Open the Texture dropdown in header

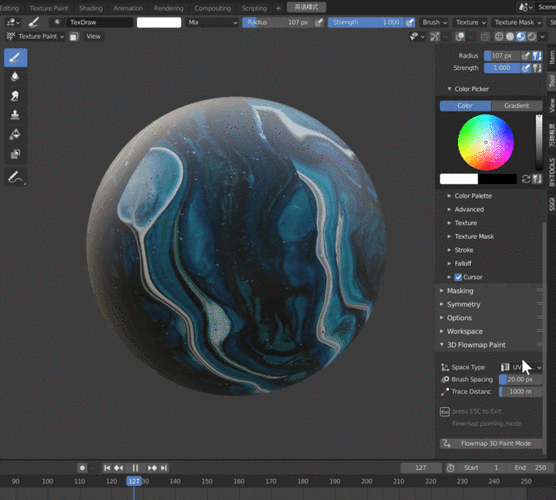tap(470, 22)
